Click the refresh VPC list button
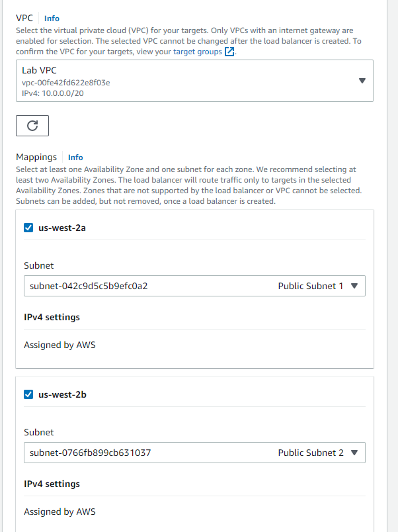The image size is (398, 532). click(32, 126)
